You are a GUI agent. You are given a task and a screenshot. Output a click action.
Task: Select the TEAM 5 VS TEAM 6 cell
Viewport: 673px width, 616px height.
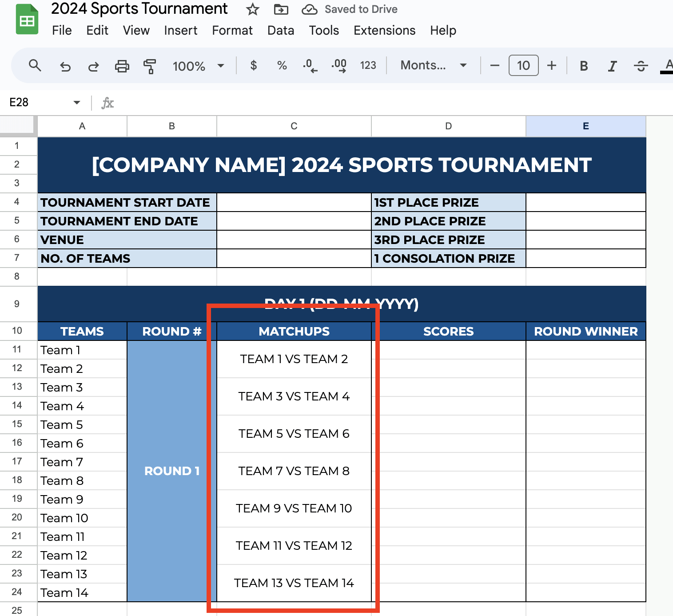294,434
